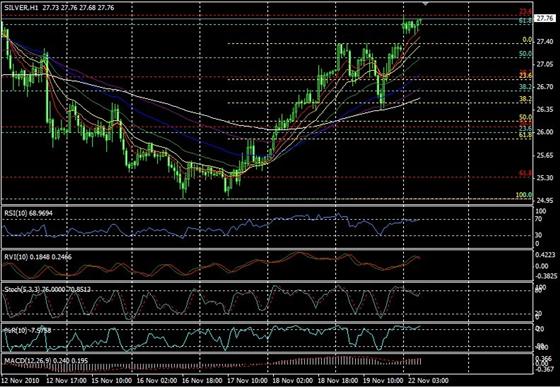Click the RSI scale value 70

539,219
